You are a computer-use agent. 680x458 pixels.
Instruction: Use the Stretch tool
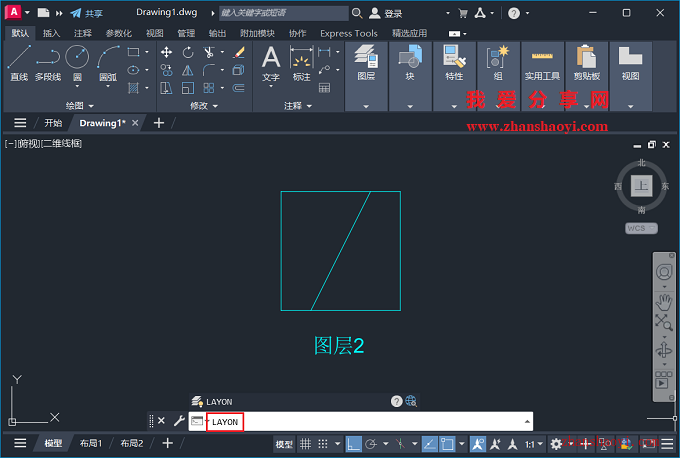point(166,88)
